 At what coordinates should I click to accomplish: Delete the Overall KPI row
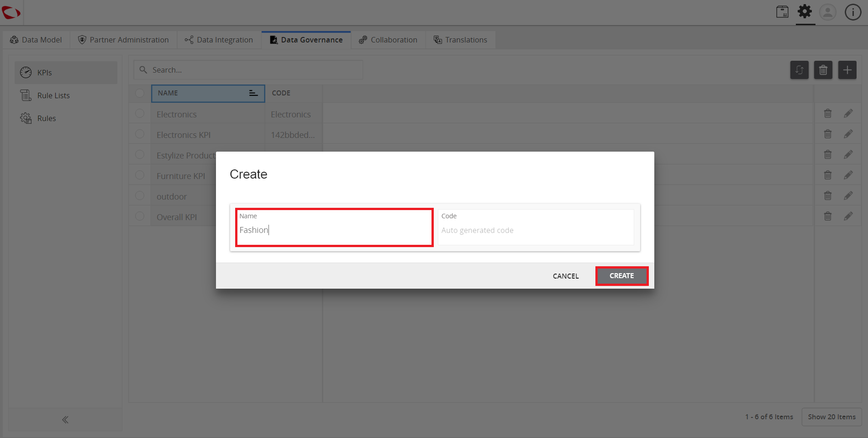click(x=828, y=216)
